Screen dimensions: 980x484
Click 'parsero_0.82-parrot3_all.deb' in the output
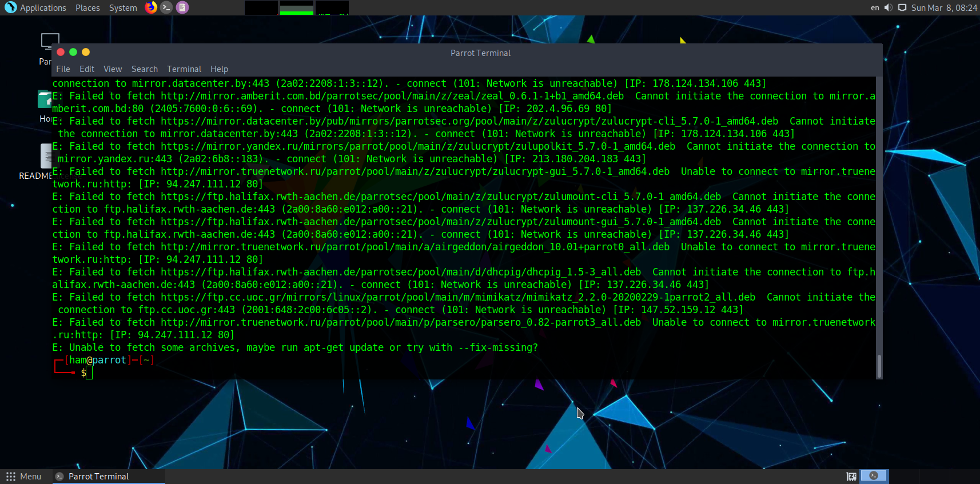pyautogui.click(x=561, y=322)
